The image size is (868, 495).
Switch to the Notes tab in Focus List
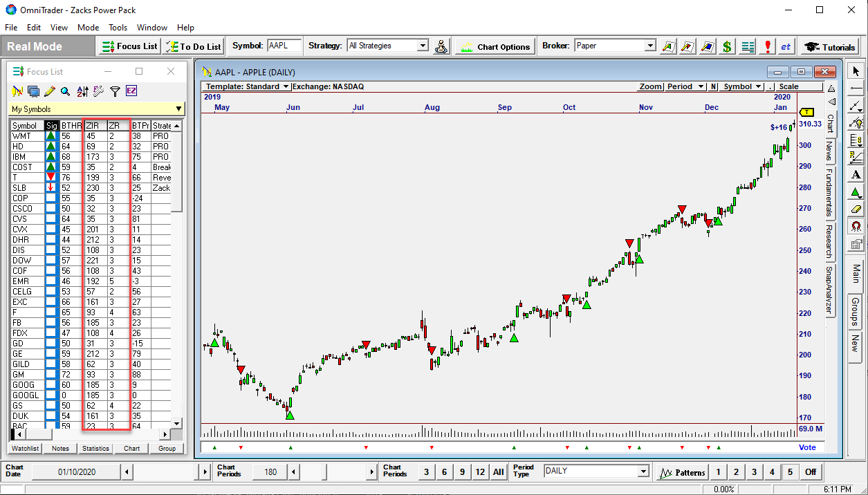(x=60, y=448)
